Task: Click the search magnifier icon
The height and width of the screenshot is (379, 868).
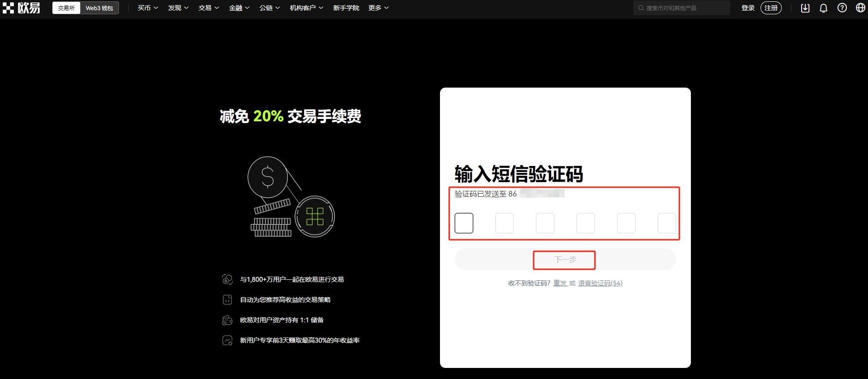Action: [641, 8]
